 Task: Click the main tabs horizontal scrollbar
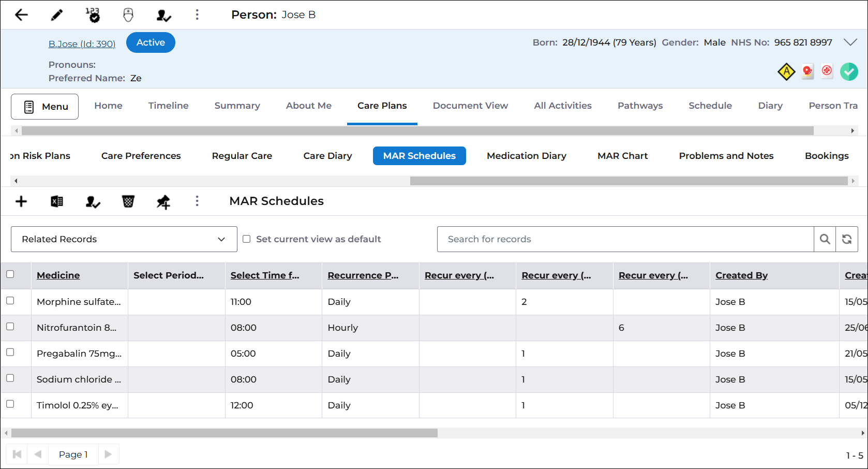(x=417, y=131)
